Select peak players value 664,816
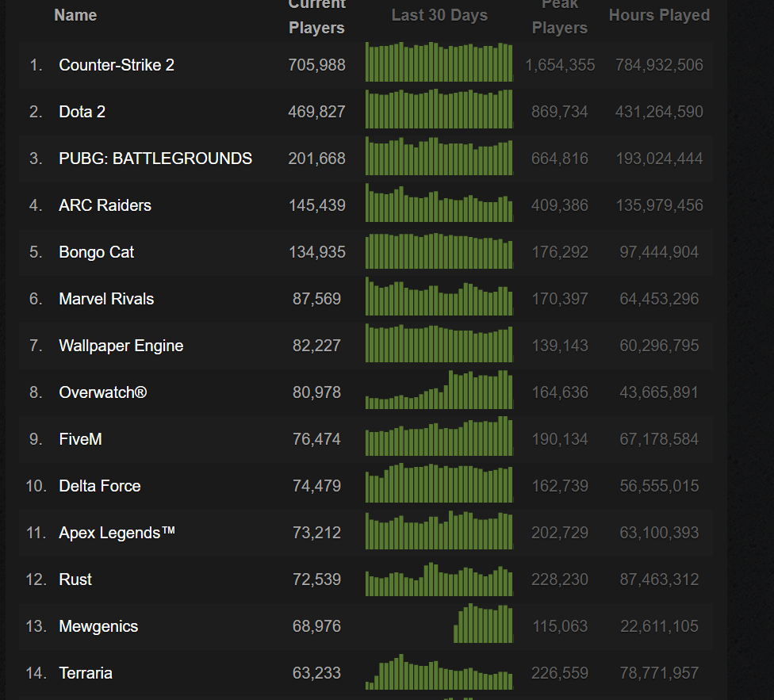 (560, 159)
